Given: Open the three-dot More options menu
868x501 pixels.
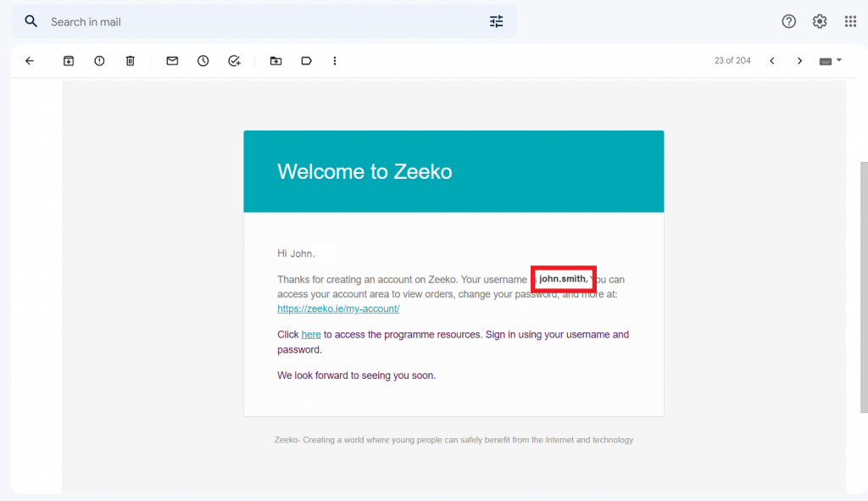Looking at the screenshot, I should 335,61.
